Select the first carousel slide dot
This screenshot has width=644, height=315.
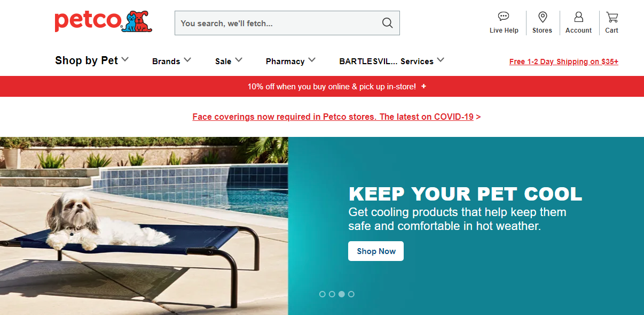tap(323, 294)
